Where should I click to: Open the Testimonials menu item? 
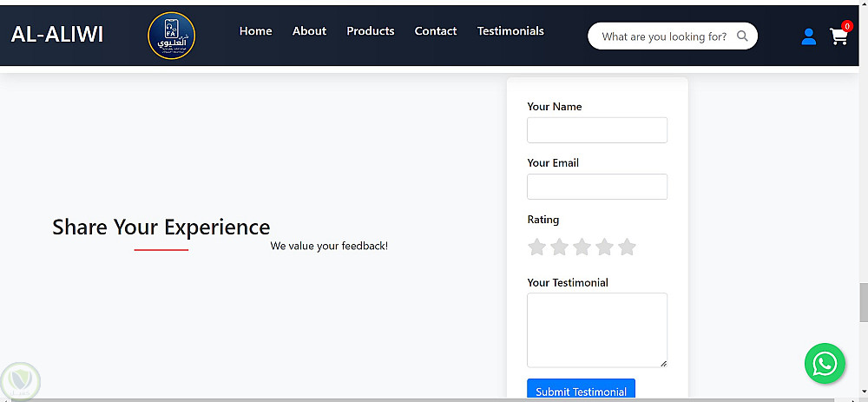pos(510,31)
